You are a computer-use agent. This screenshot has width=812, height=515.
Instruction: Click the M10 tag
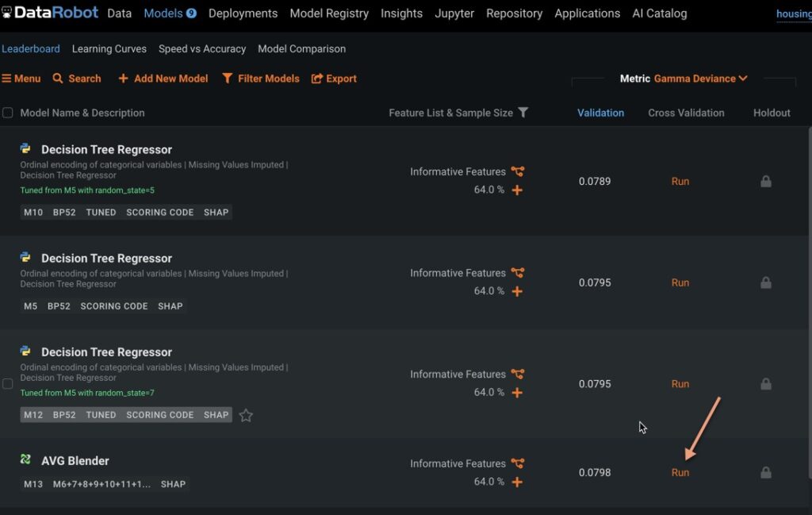pyautogui.click(x=33, y=213)
